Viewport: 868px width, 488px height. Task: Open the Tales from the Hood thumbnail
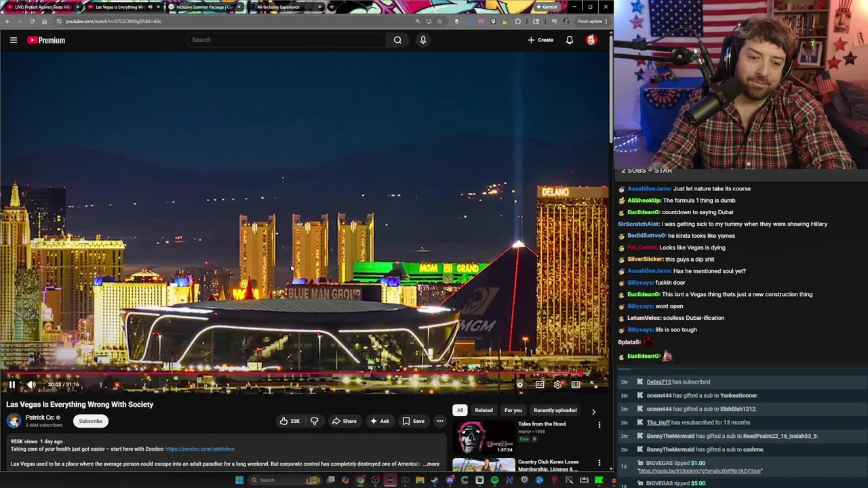[484, 437]
